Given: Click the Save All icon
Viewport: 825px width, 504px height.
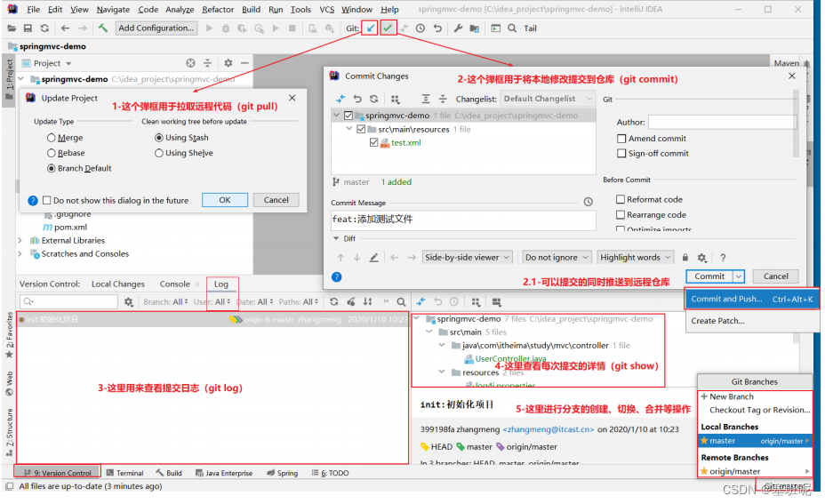Looking at the screenshot, I should click(28, 28).
